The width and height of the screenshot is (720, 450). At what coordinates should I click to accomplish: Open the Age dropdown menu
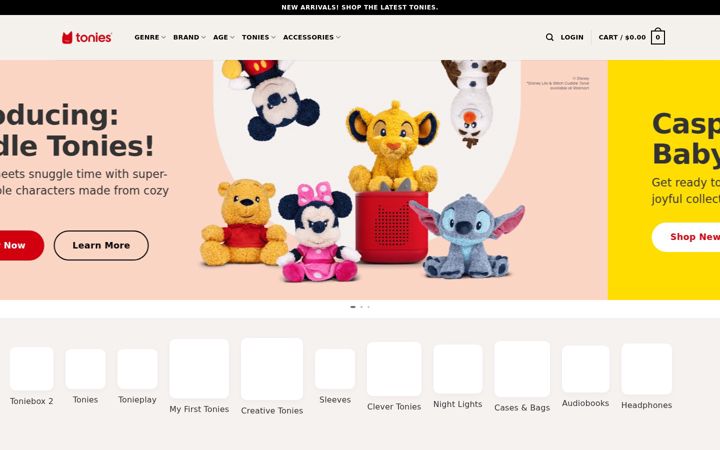coord(224,37)
